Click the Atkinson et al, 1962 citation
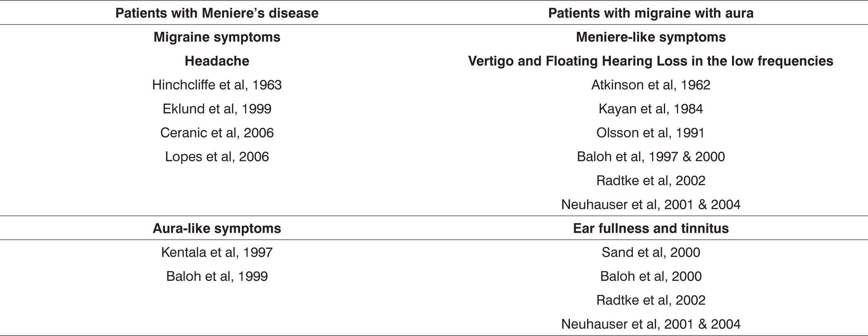The width and height of the screenshot is (868, 336). coord(650,85)
